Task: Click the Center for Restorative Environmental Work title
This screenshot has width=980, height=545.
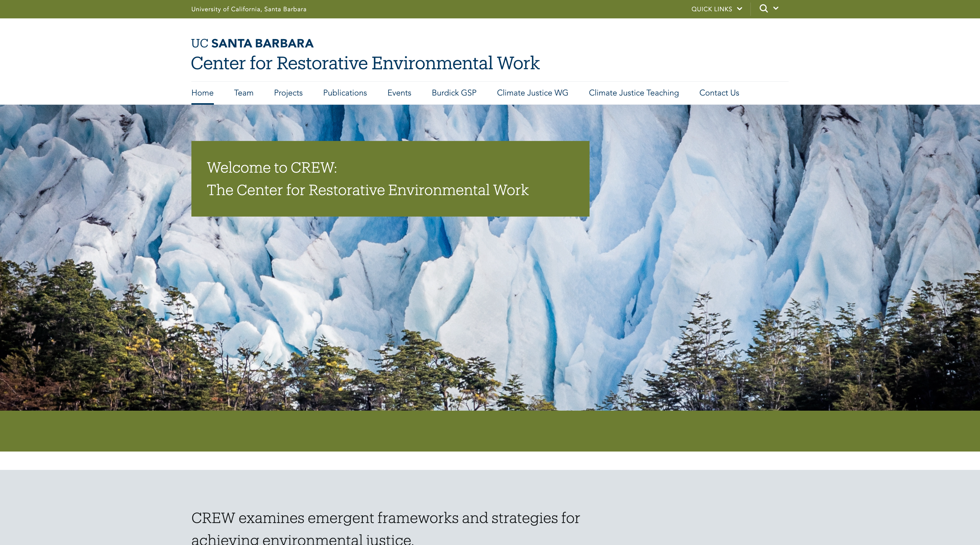Action: 366,63
